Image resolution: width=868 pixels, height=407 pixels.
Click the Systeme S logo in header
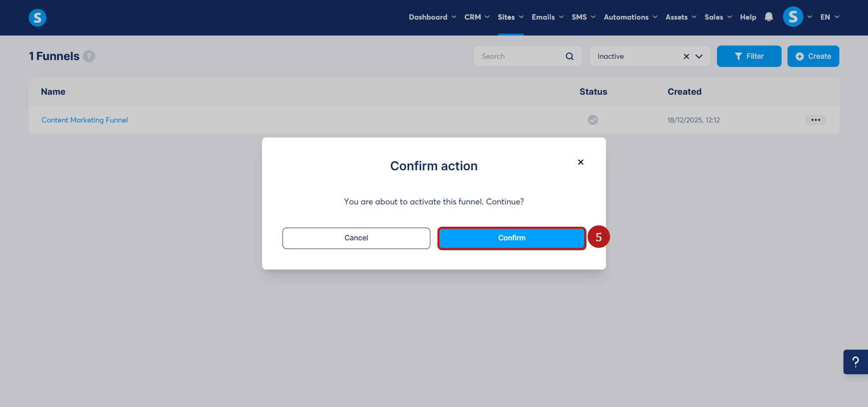pyautogui.click(x=37, y=18)
